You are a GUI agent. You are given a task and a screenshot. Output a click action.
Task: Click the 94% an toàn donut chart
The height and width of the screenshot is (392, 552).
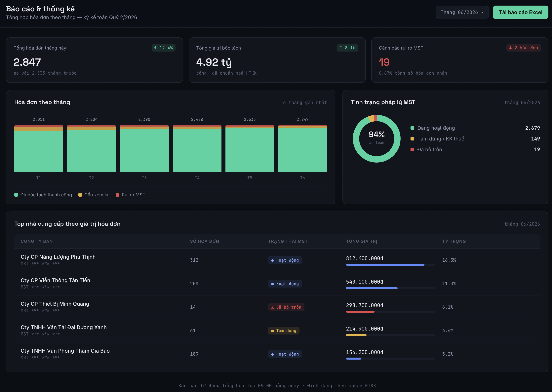pos(376,138)
